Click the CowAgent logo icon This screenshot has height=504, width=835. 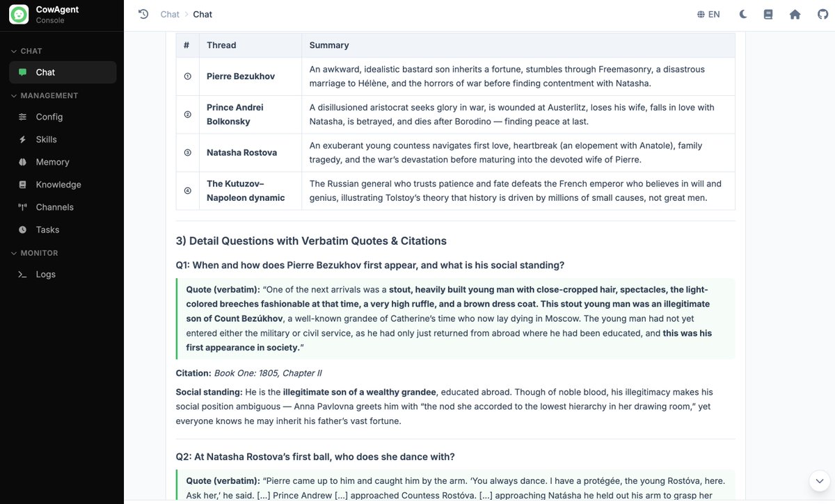[19, 14]
